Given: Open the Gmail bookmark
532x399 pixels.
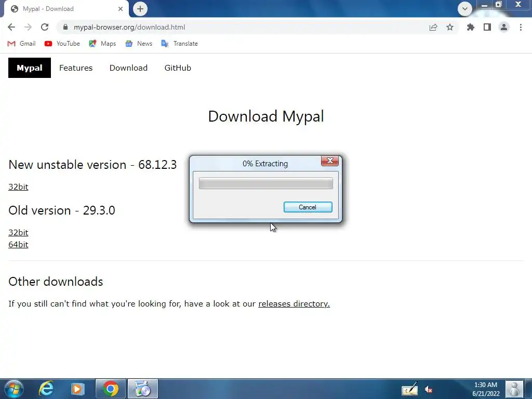Looking at the screenshot, I should pyautogui.click(x=21, y=44).
